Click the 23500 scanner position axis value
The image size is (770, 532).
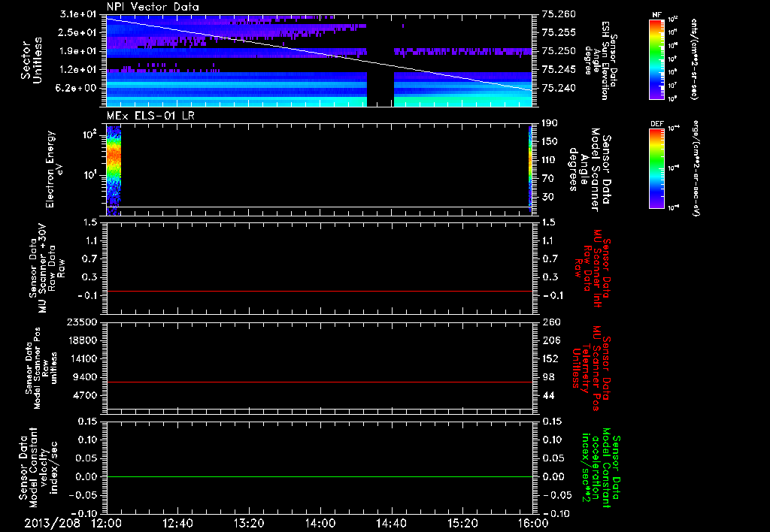(x=83, y=322)
